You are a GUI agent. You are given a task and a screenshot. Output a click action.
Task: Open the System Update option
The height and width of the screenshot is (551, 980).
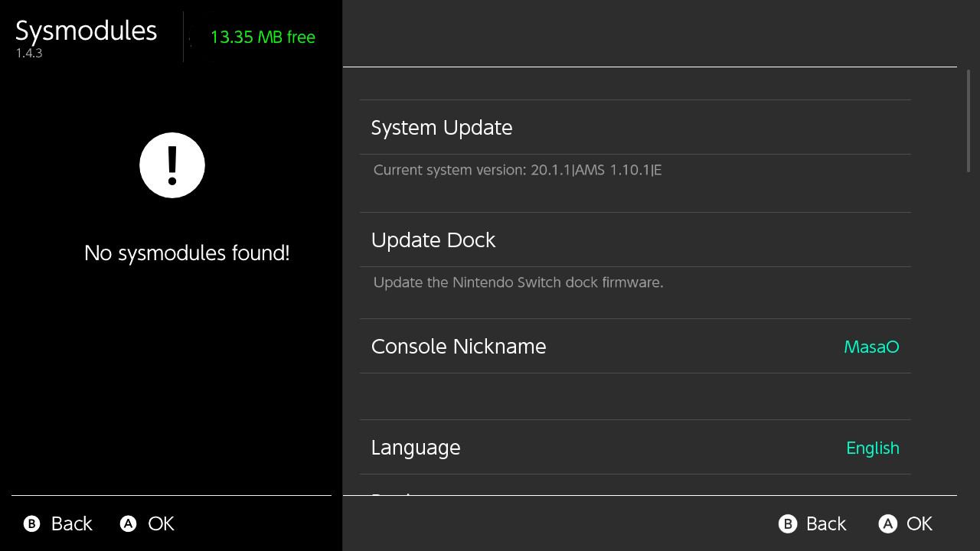pyautogui.click(x=635, y=127)
